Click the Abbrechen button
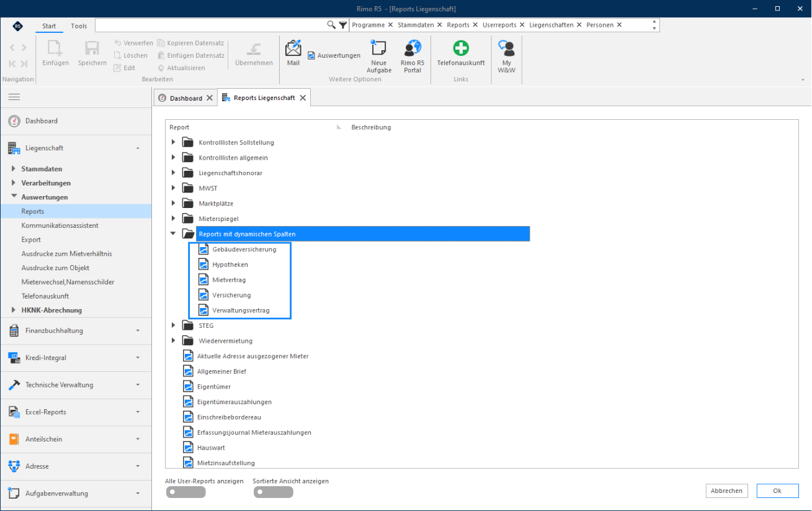 coord(726,491)
